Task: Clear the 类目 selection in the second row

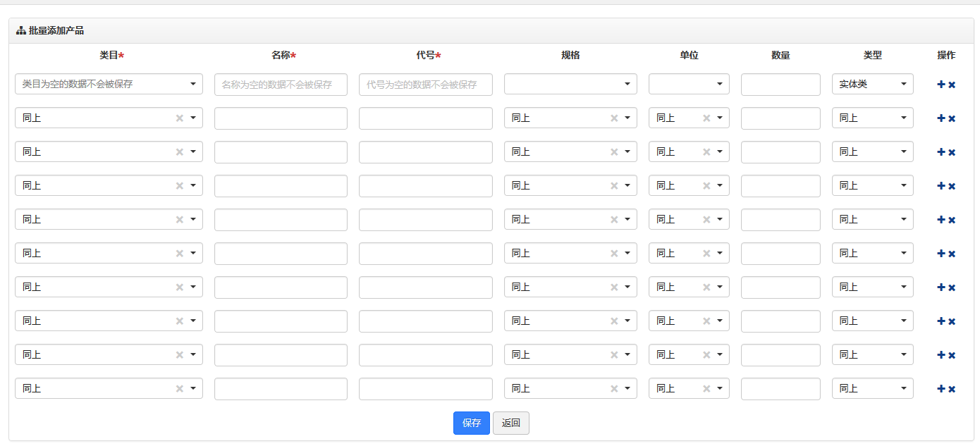Action: click(x=179, y=118)
